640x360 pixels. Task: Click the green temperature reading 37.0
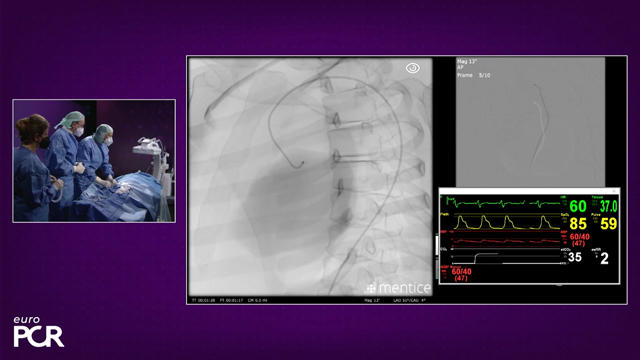click(609, 207)
